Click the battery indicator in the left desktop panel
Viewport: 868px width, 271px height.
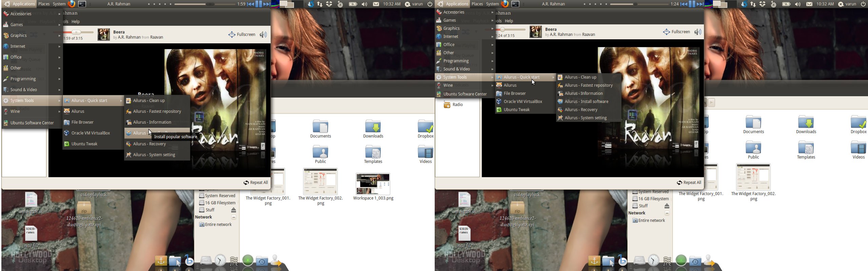click(x=353, y=4)
